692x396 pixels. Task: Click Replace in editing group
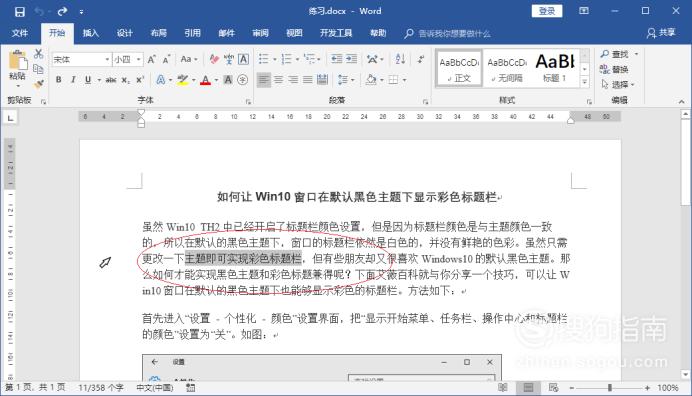(x=614, y=69)
